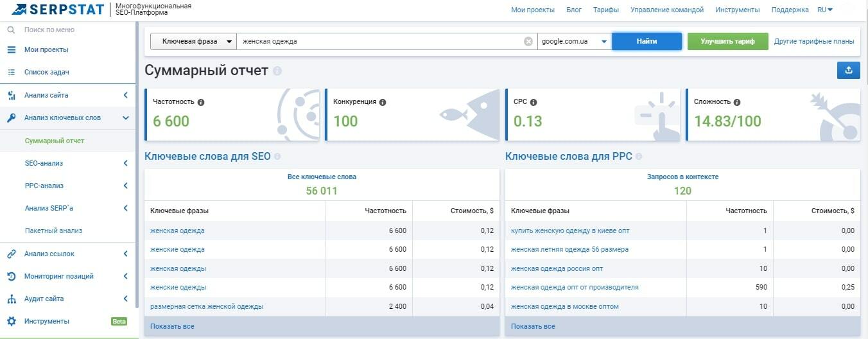This screenshot has width=868, height=339.
Task: Click the gauge icon beside Мониторинг позиций
Action: [11, 276]
